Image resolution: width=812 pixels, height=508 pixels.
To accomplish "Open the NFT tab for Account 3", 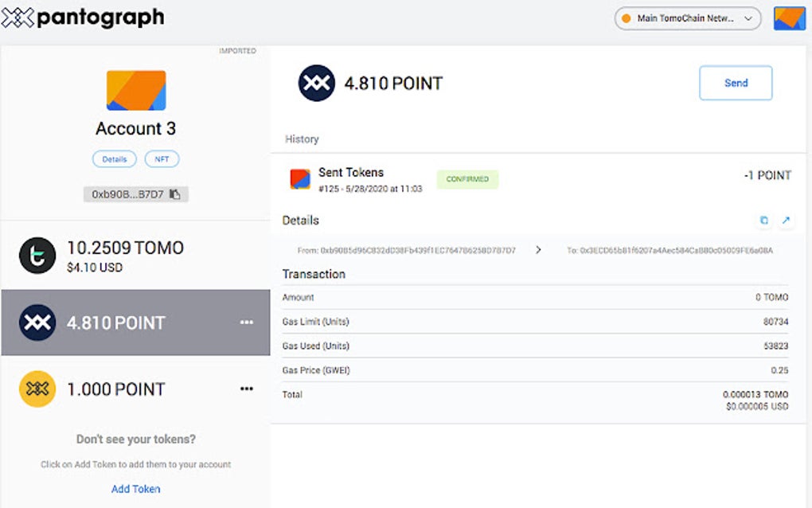I will click(162, 158).
